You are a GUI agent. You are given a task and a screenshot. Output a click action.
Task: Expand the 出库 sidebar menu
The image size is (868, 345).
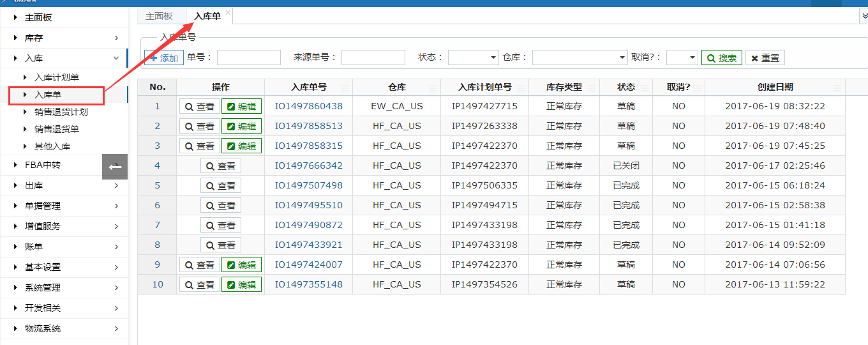[64, 185]
